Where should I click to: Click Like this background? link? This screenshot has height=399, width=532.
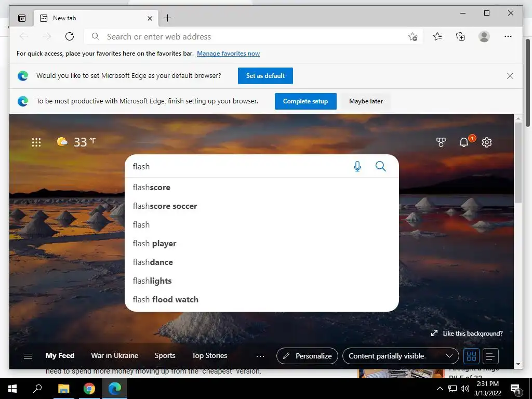tap(467, 334)
